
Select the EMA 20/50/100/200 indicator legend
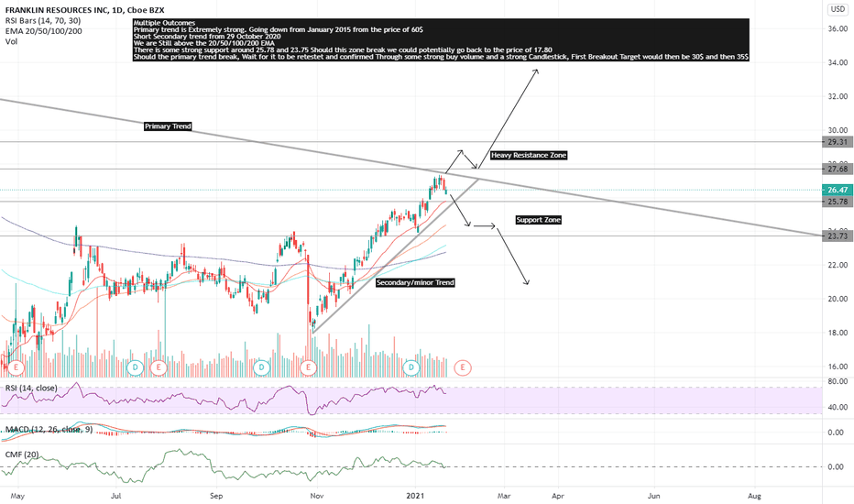click(44, 31)
